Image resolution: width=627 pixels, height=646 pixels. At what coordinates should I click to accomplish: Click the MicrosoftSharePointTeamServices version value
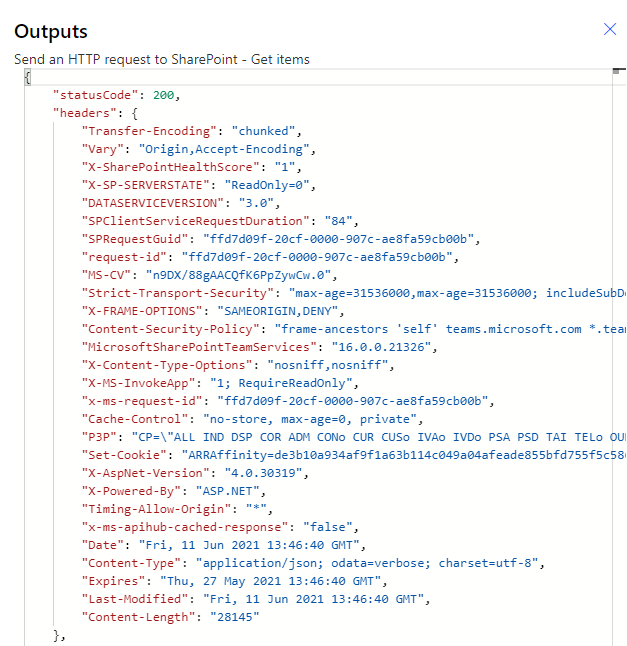[373, 347]
